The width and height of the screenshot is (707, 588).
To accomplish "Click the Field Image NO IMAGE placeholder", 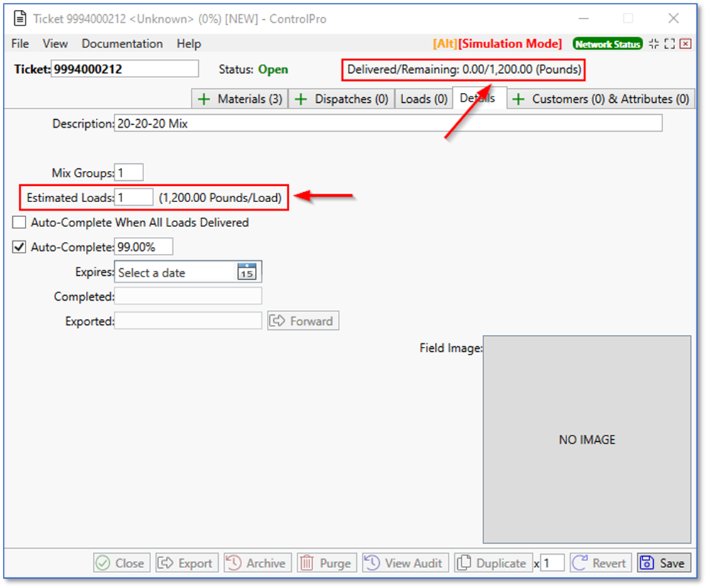I will tap(586, 440).
